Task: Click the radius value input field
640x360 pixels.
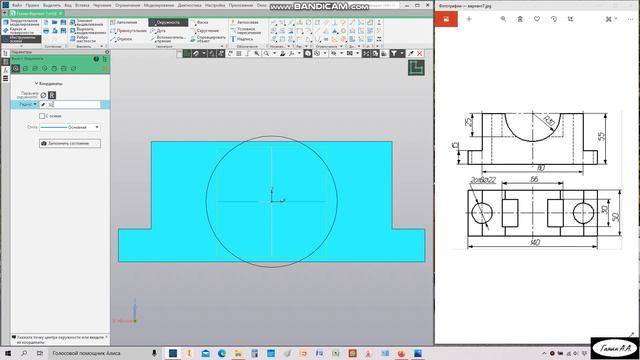Action: [x=73, y=104]
